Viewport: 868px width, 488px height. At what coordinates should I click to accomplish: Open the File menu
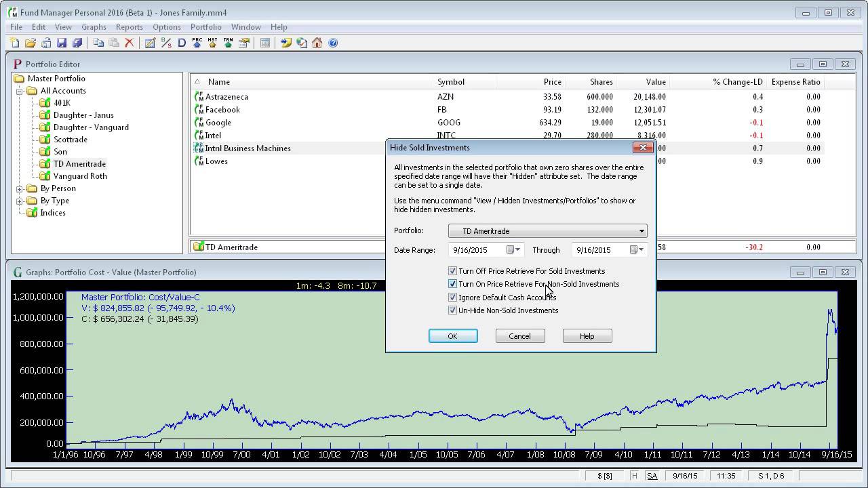click(16, 27)
